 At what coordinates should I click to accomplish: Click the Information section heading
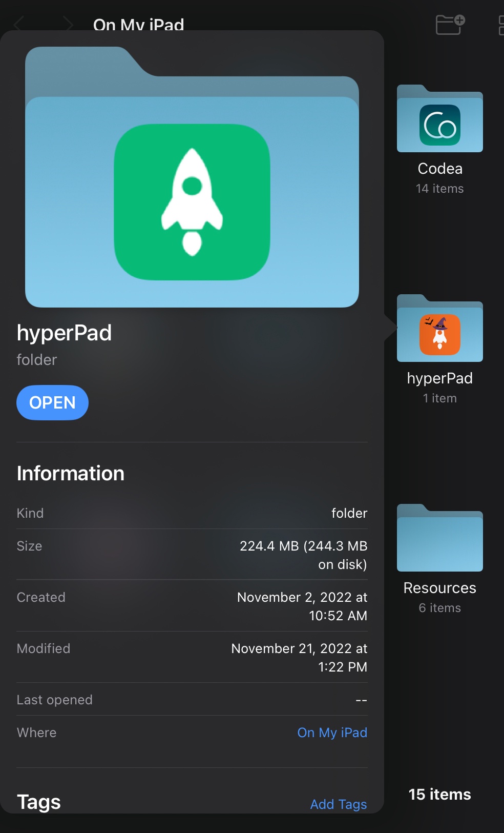coord(71,473)
